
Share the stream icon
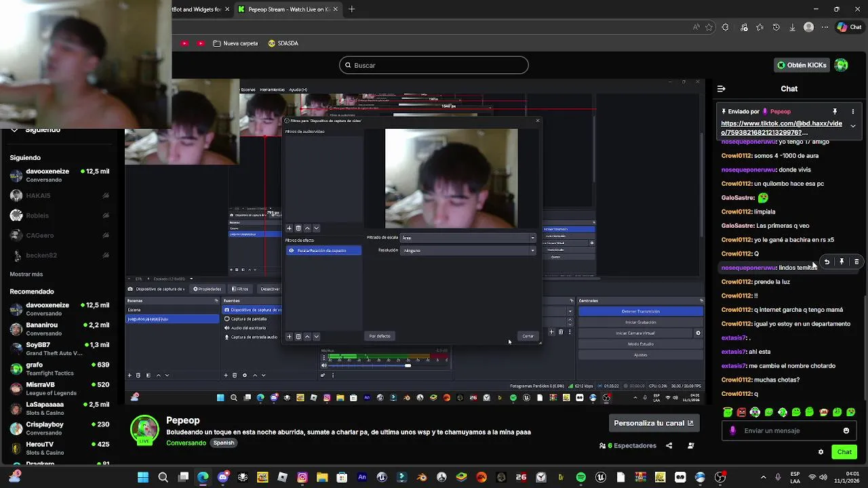pos(669,446)
